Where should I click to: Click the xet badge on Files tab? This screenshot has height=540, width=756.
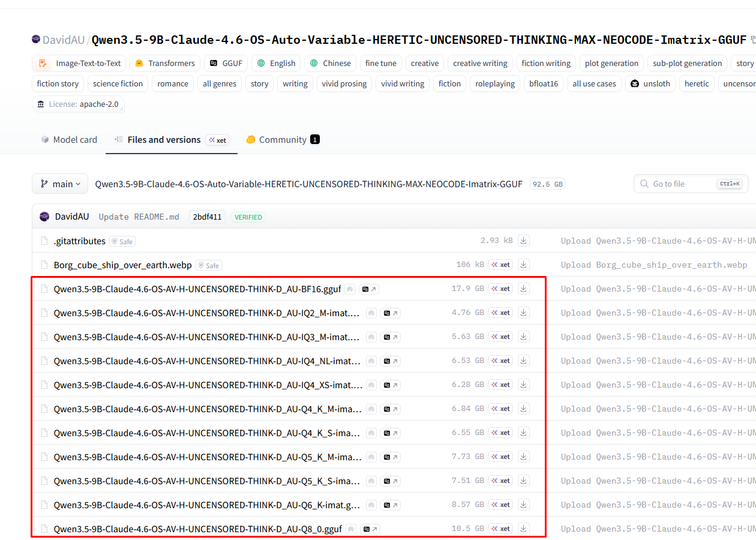[x=217, y=140]
